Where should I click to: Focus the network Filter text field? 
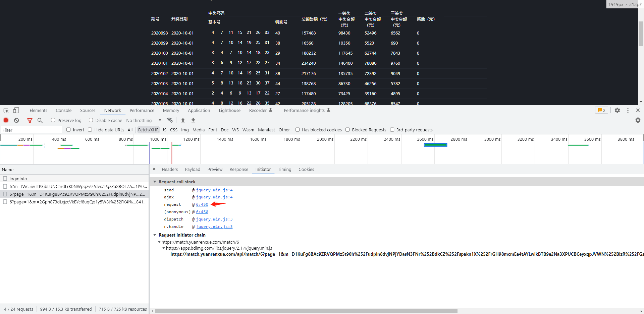(x=31, y=130)
